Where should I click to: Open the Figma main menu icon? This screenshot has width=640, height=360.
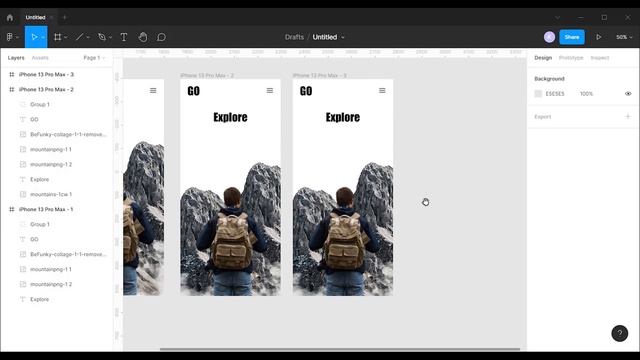(x=9, y=37)
